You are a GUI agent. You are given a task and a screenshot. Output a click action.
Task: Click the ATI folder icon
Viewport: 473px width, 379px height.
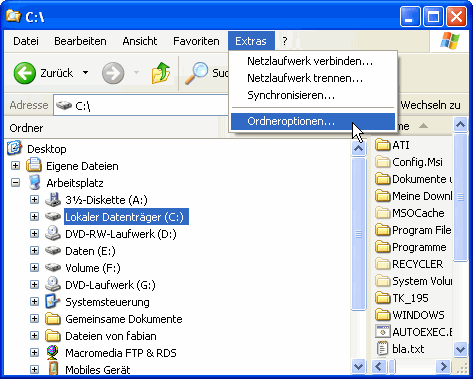point(382,145)
